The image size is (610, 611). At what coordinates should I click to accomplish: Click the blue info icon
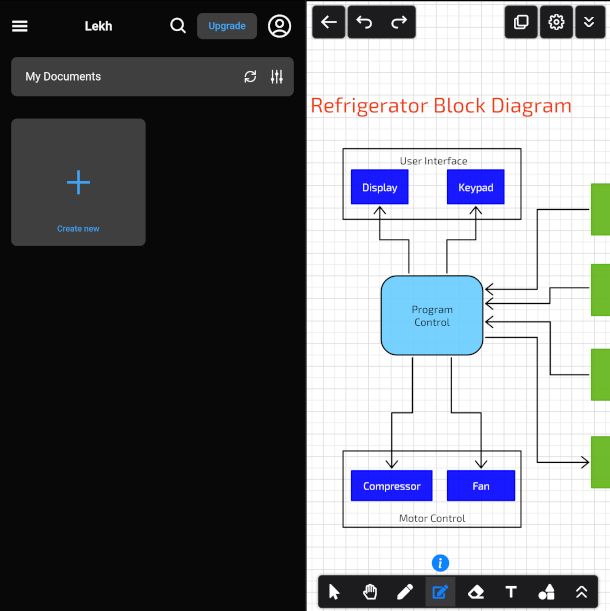(440, 563)
